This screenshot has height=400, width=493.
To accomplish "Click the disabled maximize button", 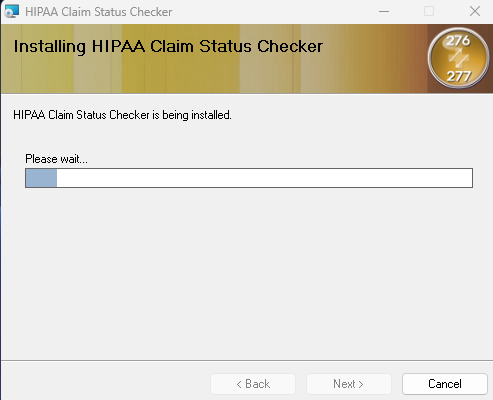I will pyautogui.click(x=429, y=11).
